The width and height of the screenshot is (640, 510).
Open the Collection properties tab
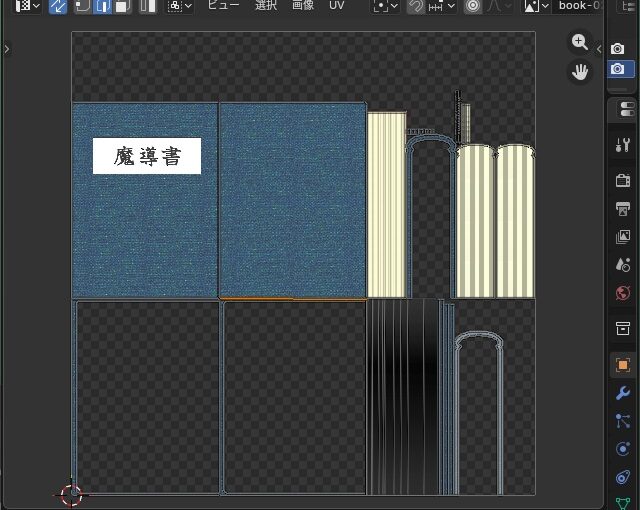click(x=623, y=328)
